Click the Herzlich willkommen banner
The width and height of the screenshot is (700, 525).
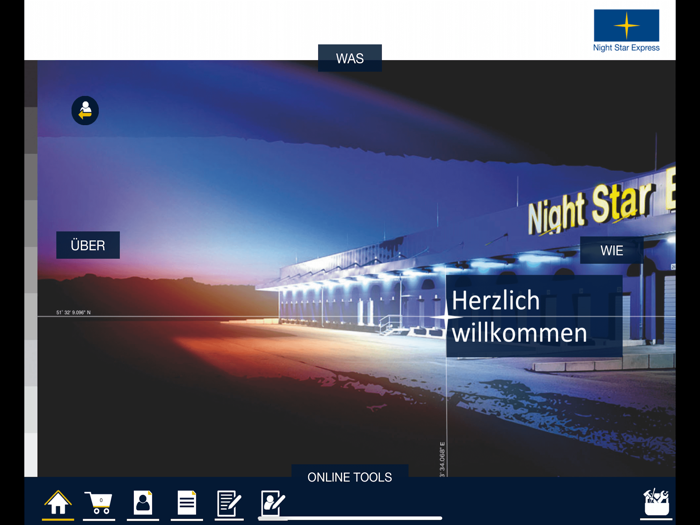pos(534,316)
